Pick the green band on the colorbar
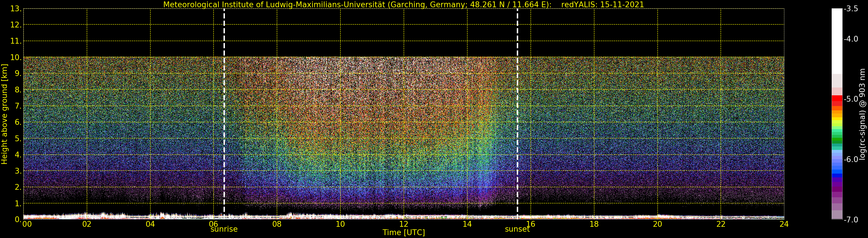 coord(837,140)
